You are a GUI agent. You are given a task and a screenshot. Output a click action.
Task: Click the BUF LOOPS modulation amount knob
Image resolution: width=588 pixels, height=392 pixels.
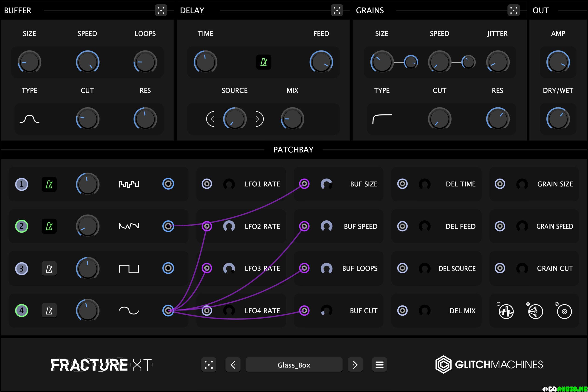pos(327,269)
